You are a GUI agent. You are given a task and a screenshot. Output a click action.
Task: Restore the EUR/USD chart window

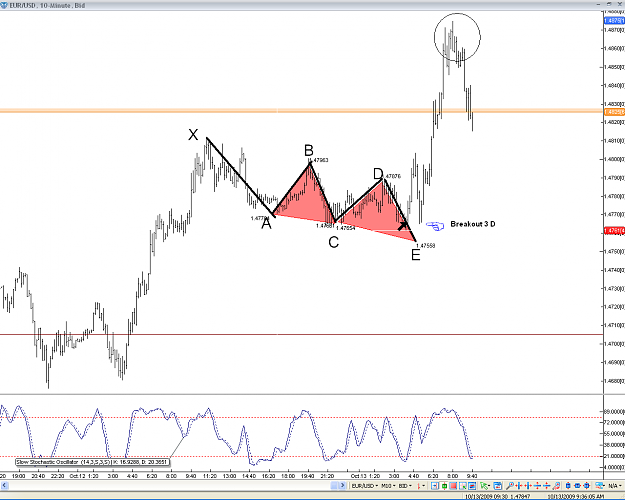click(x=609, y=4)
